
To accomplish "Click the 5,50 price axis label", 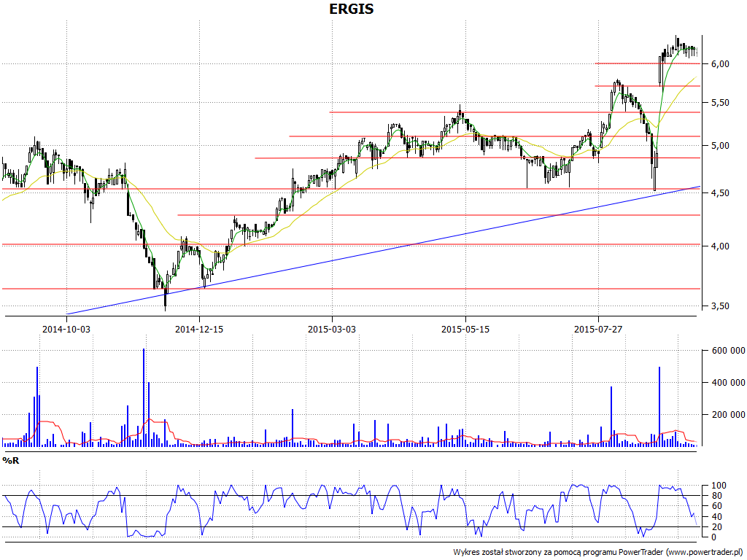I will (720, 103).
